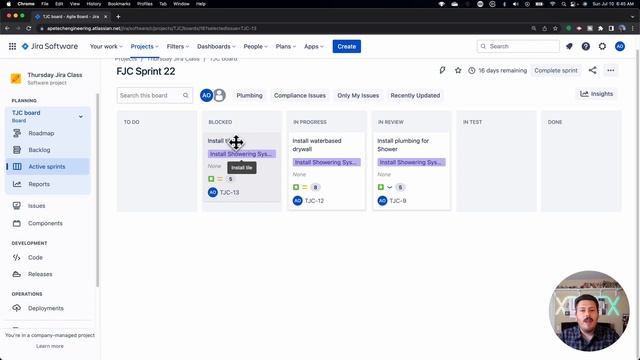Open the Chrome History menu
The height and width of the screenshot is (360, 640).
pyautogui.click(x=93, y=4)
